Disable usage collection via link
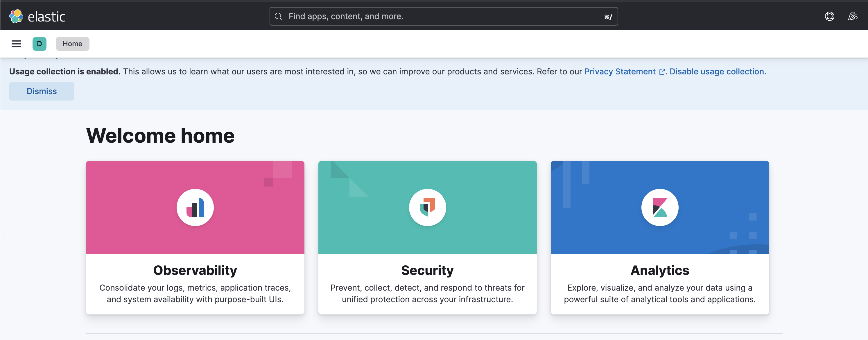Viewport: 868px width, 340px height. (718, 71)
